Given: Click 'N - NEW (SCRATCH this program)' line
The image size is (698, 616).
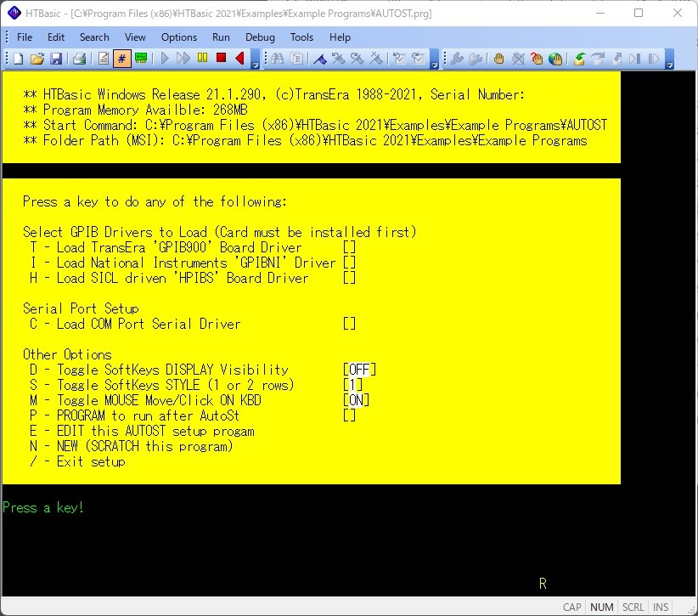Looking at the screenshot, I should pos(132,446).
